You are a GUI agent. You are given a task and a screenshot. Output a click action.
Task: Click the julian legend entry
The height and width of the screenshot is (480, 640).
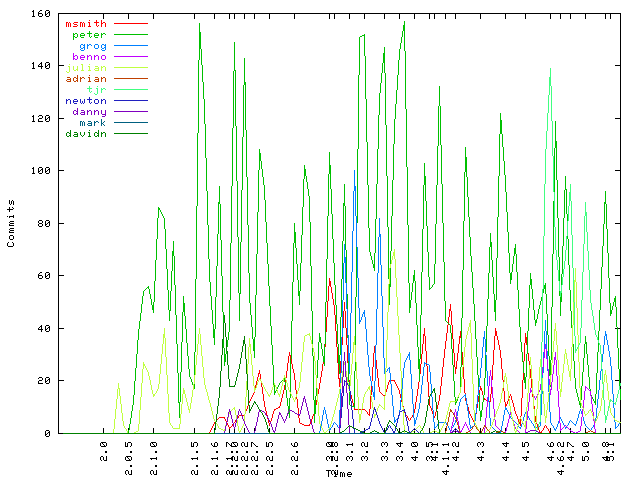point(86,67)
